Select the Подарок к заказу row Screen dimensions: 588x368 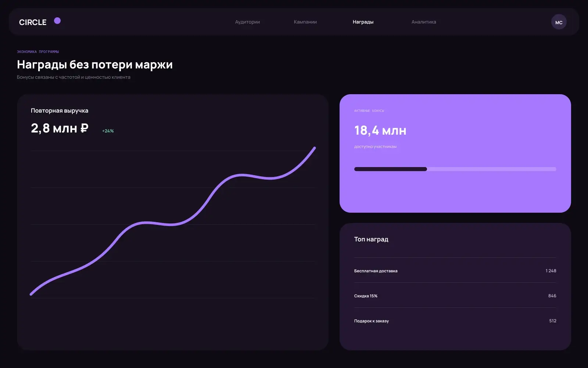pyautogui.click(x=455, y=321)
